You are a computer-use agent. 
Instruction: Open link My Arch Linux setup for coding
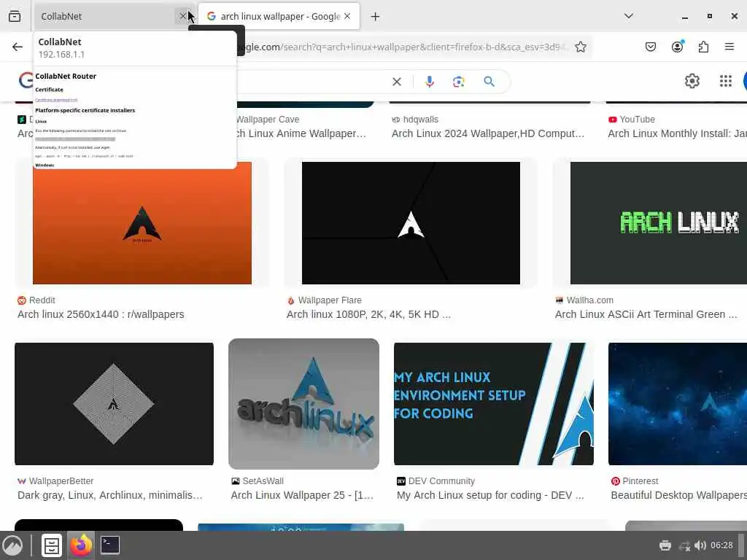pyautogui.click(x=490, y=495)
